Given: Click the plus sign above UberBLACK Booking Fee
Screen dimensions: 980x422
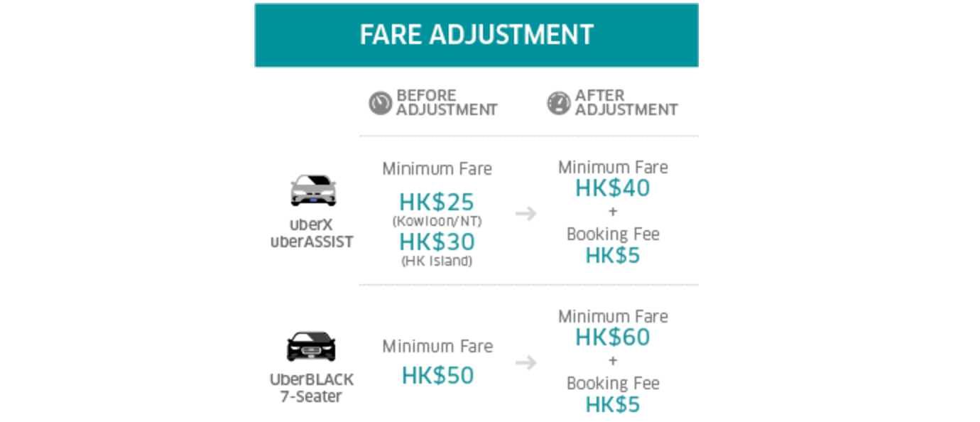Looking at the screenshot, I should pyautogui.click(x=613, y=361).
